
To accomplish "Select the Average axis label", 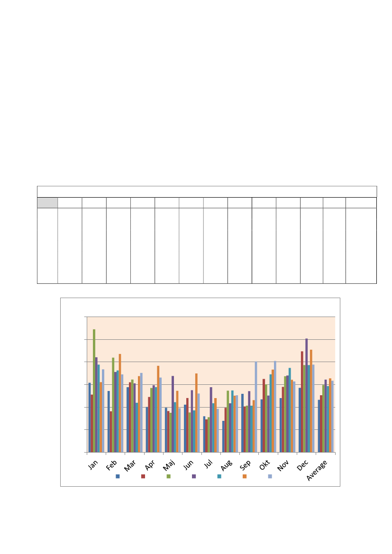I will point(317,471).
